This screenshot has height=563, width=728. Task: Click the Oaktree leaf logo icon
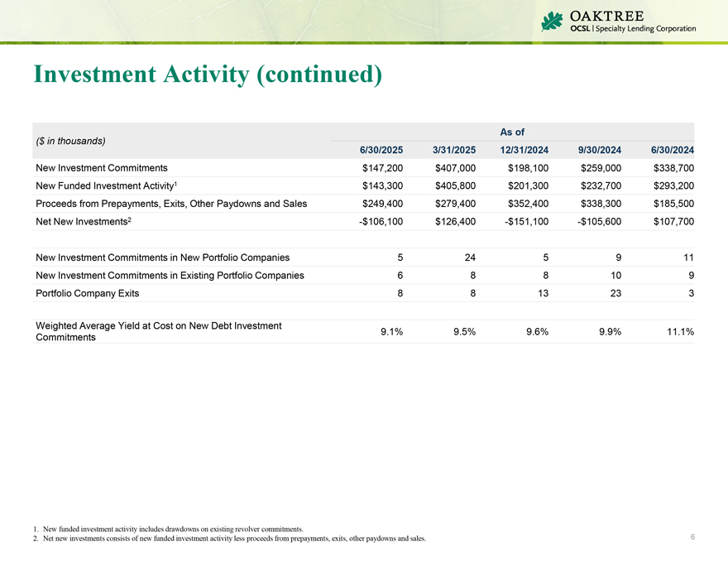tap(551, 22)
